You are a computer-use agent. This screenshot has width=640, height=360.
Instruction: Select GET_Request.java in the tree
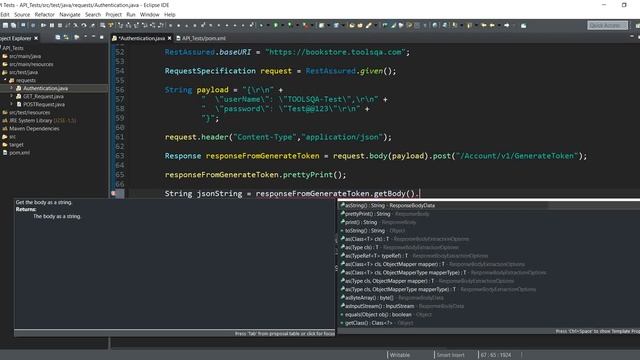pos(43,96)
